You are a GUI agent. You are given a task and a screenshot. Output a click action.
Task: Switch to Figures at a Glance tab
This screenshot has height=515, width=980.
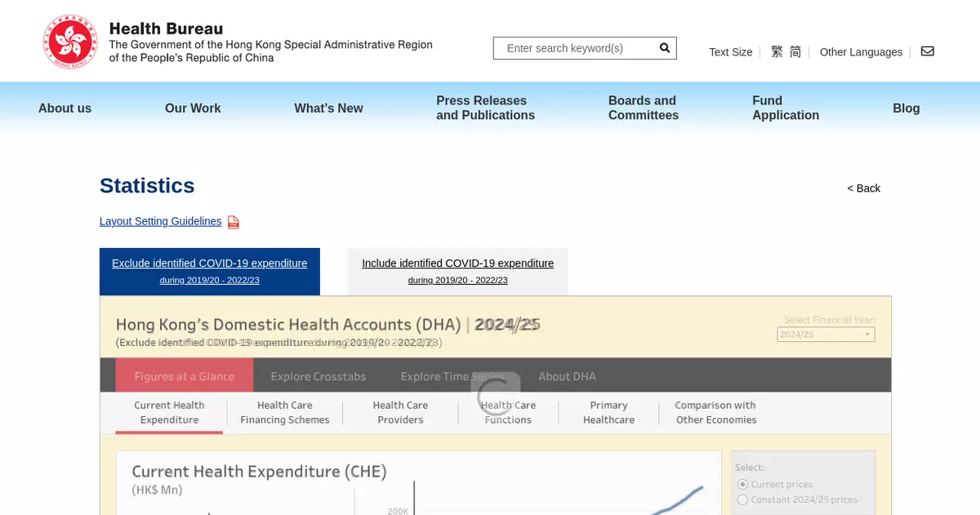(x=185, y=376)
